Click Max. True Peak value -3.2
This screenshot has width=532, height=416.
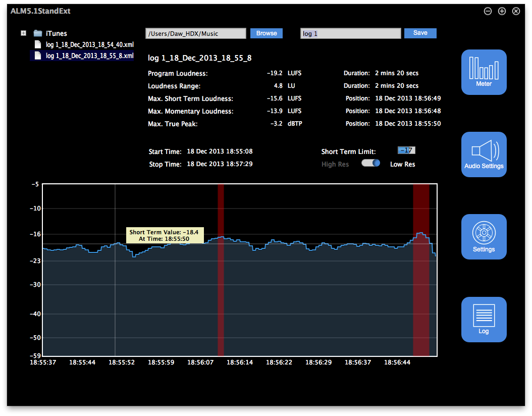[276, 124]
